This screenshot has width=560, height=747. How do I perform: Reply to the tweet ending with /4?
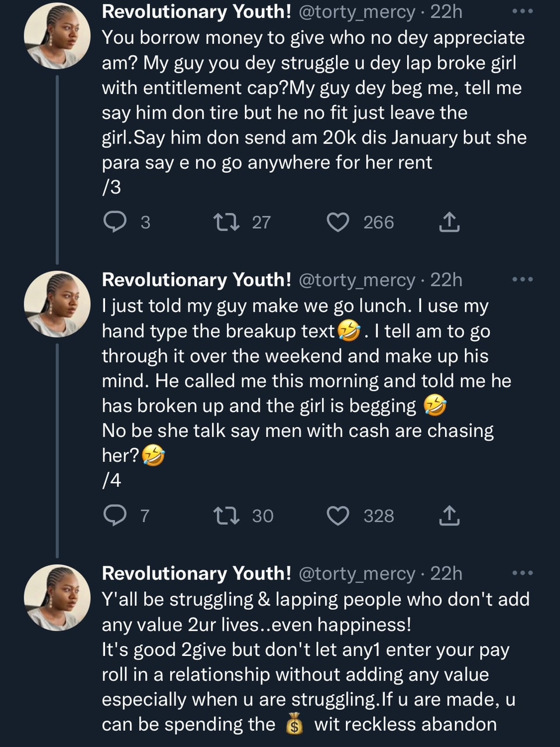(115, 516)
